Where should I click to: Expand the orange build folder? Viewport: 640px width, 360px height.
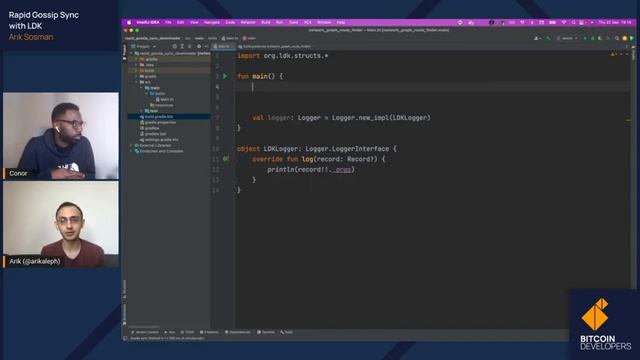pos(137,71)
